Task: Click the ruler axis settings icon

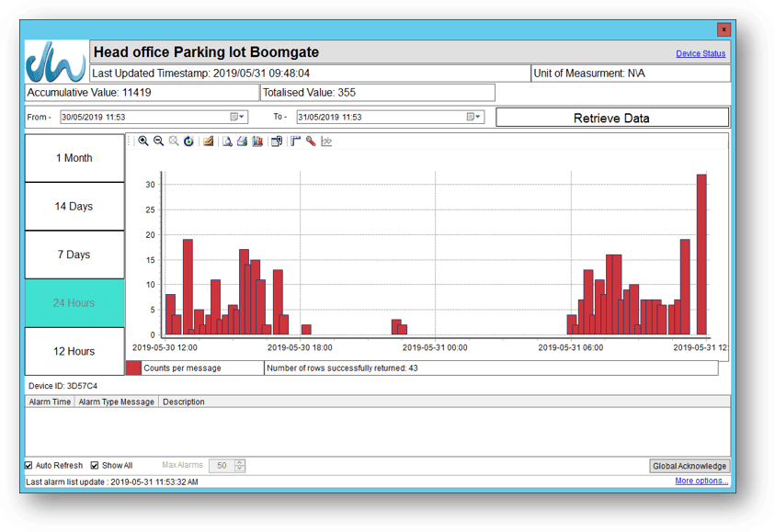Action: pos(296,141)
